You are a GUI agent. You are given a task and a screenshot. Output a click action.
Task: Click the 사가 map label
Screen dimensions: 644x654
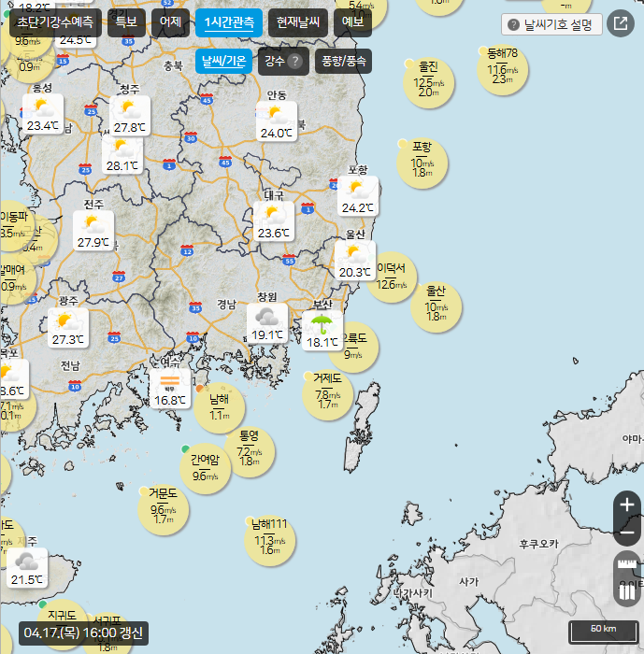pos(468,581)
